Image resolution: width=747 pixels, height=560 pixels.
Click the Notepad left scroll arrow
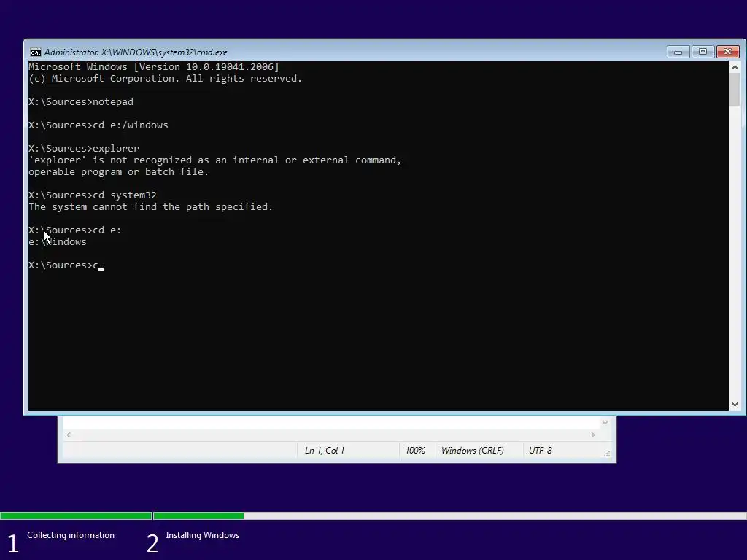69,435
